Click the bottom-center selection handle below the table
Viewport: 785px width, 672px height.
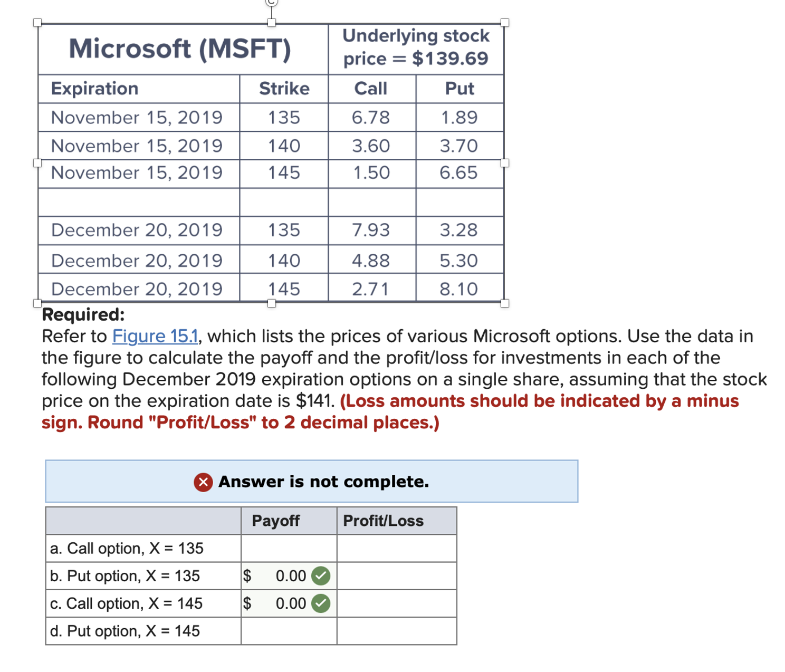[x=272, y=304]
